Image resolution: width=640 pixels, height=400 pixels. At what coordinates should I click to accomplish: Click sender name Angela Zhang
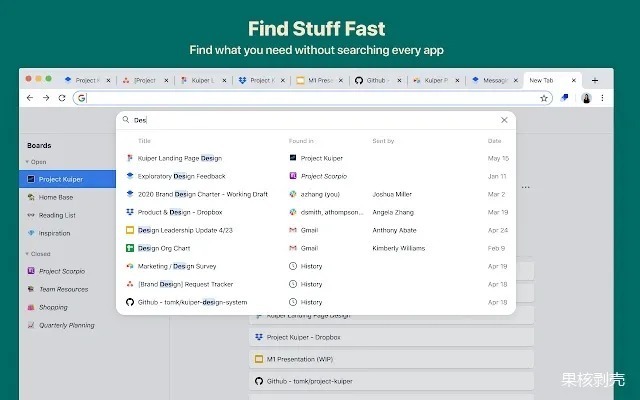393,212
